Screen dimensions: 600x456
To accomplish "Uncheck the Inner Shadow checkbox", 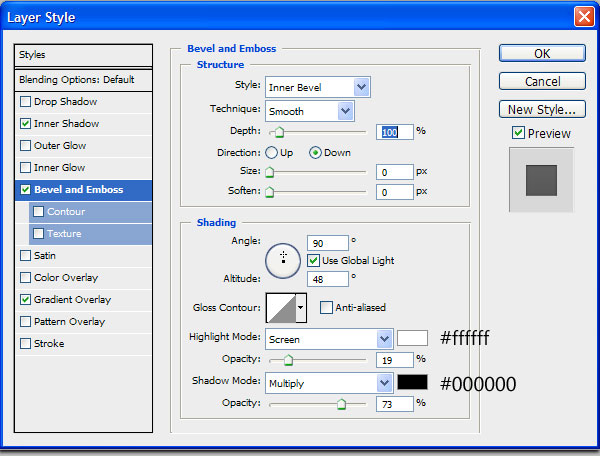I will (x=25, y=124).
